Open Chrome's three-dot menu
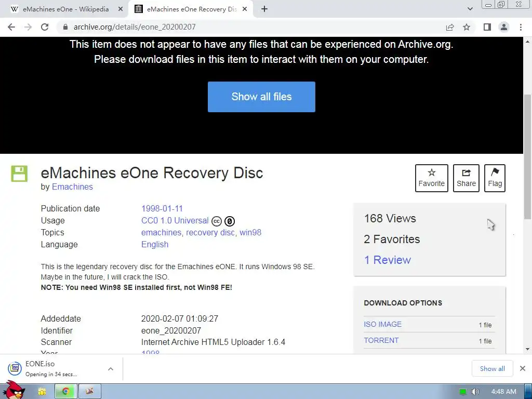 pos(521,27)
